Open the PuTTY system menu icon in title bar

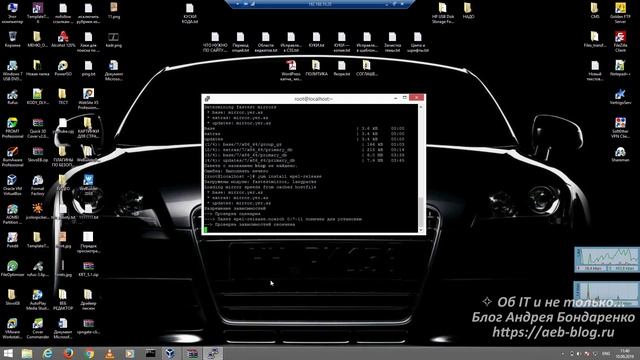[207, 99]
